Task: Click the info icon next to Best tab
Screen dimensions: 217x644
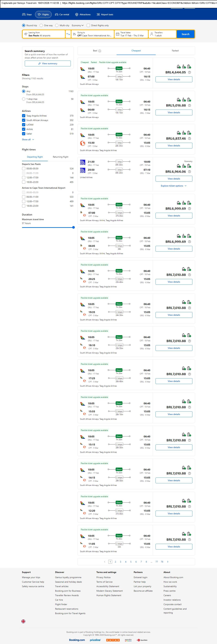Action: (x=100, y=51)
